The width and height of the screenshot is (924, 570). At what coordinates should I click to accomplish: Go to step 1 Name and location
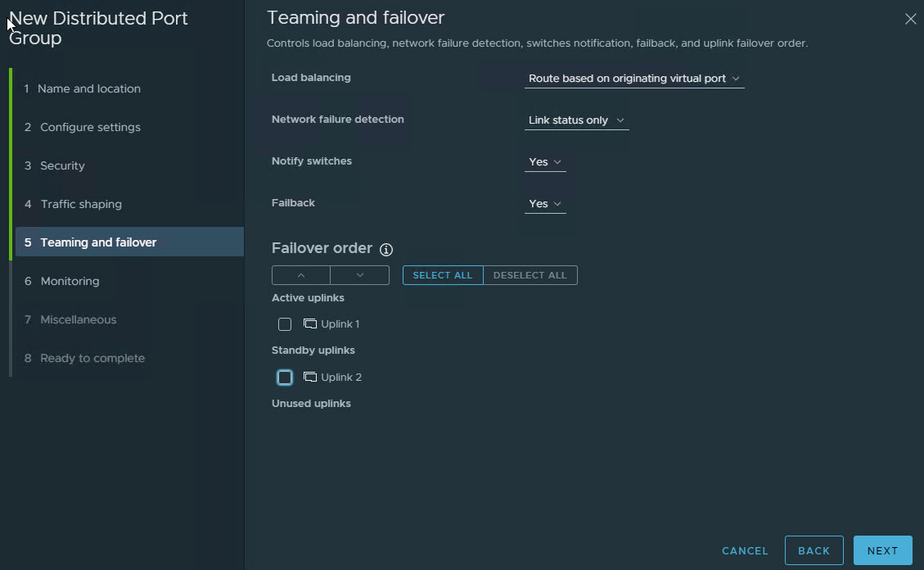[89, 88]
